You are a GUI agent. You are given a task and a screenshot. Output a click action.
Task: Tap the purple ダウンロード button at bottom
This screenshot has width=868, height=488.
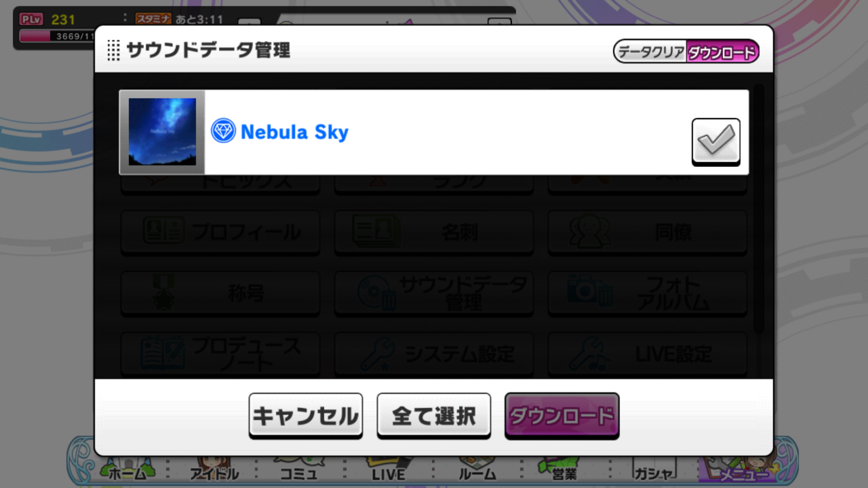click(x=562, y=416)
